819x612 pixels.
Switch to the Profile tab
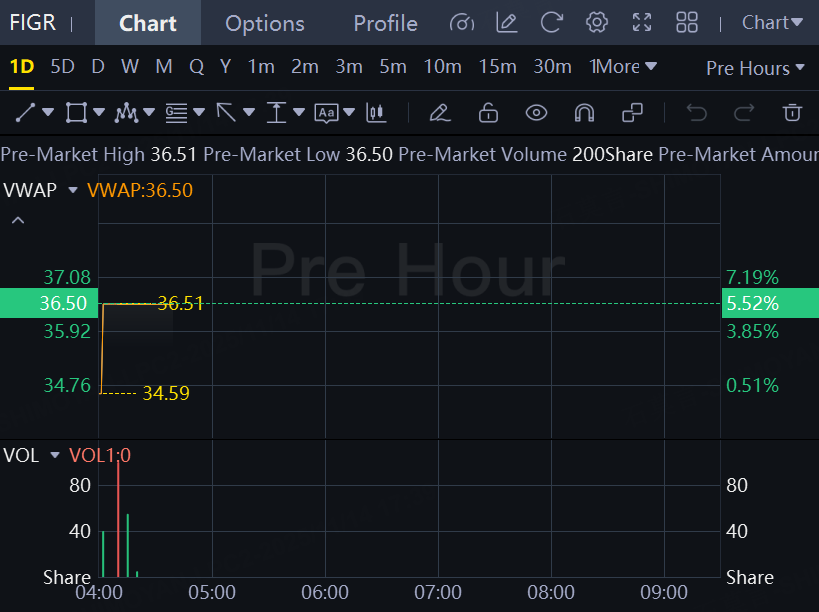click(x=385, y=23)
